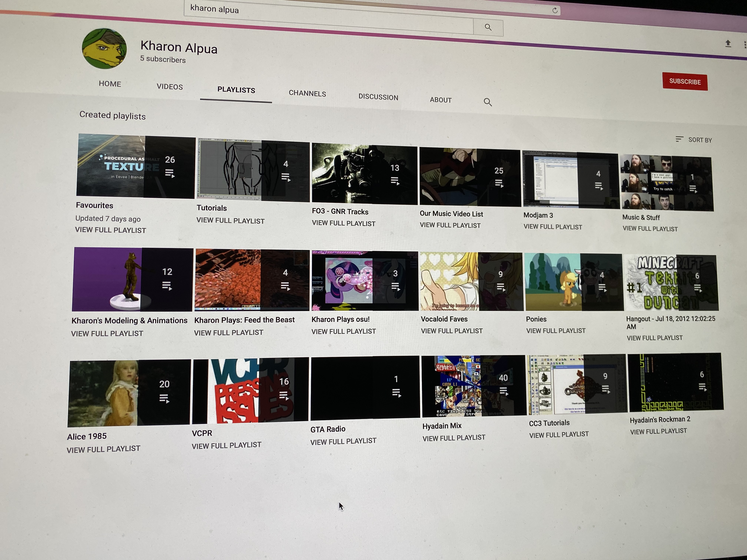747x560 pixels.
Task: Click the Feed the Beast playlist queue icon
Action: pos(285,286)
